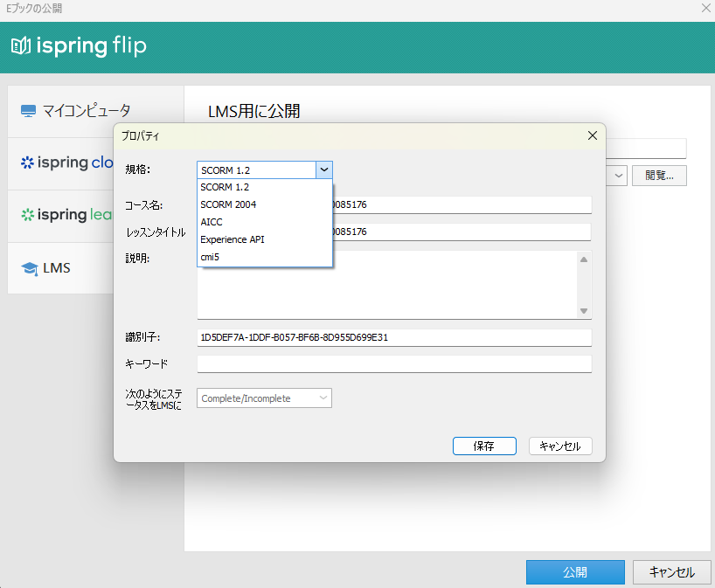Select Experience API option
The image size is (715, 588).
[x=265, y=239]
